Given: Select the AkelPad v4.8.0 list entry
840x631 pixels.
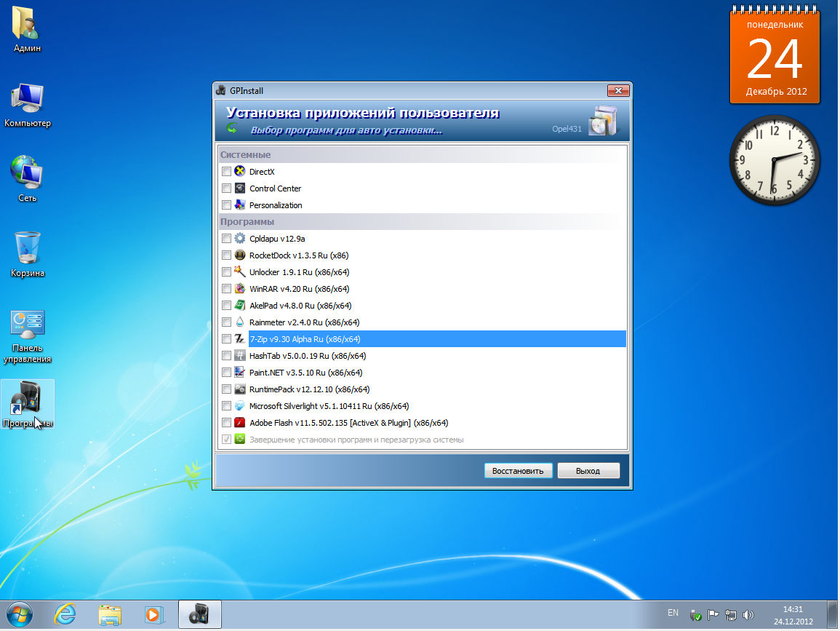Looking at the screenshot, I should tap(300, 306).
